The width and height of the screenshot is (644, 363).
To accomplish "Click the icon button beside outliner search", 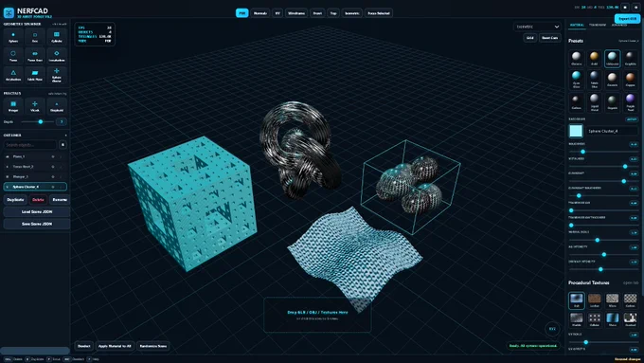I will (63, 145).
